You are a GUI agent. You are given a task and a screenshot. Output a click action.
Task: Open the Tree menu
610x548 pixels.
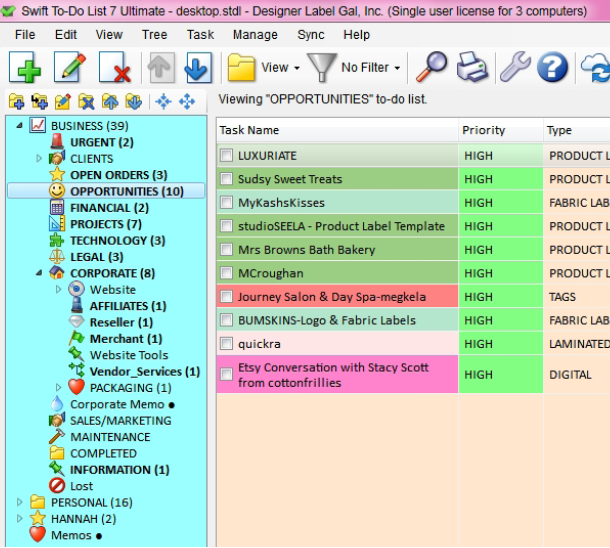point(154,35)
